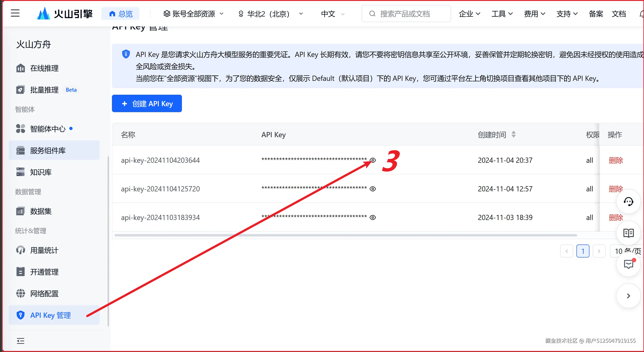Viewport: 644px width, 352px height.
Task: Delete the api-key-20241104203644 entry
Action: pyautogui.click(x=615, y=160)
